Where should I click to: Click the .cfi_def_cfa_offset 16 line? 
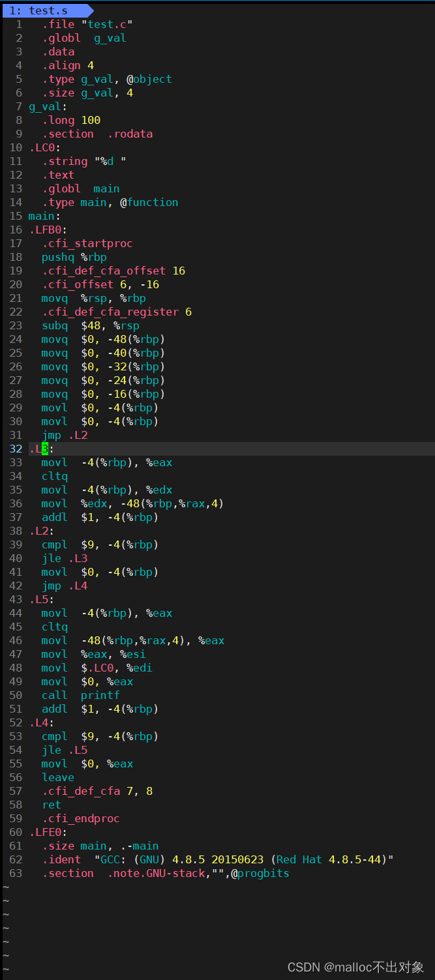(x=113, y=271)
